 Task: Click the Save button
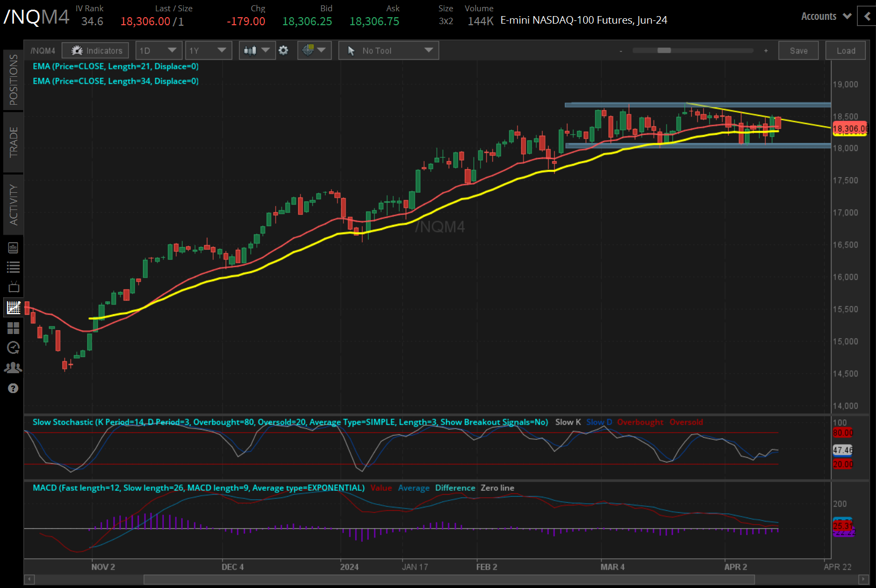pyautogui.click(x=799, y=50)
